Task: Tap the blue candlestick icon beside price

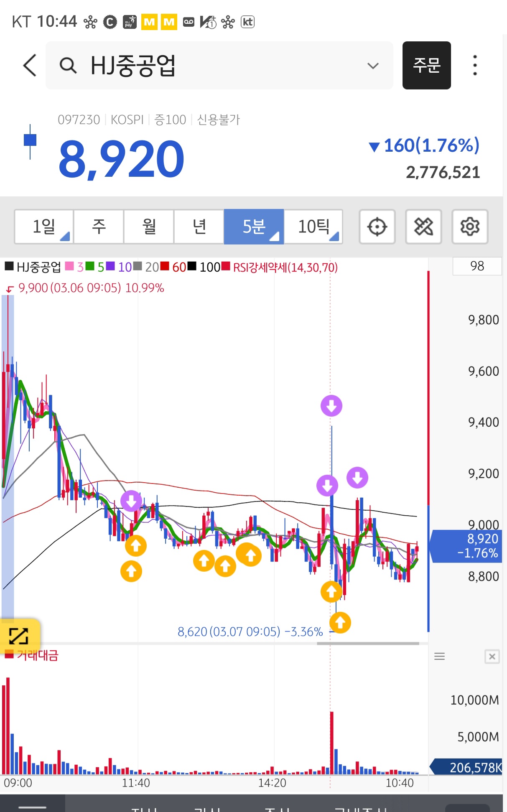Action: 30,141
